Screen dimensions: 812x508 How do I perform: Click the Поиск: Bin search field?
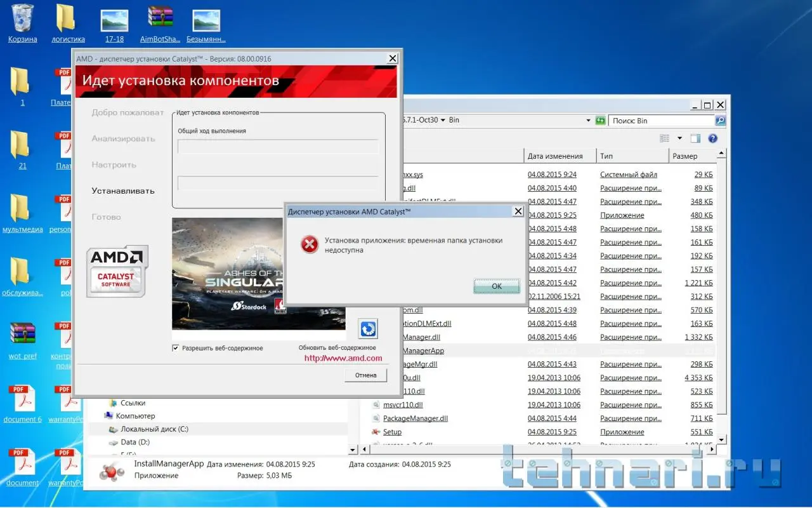click(x=662, y=120)
